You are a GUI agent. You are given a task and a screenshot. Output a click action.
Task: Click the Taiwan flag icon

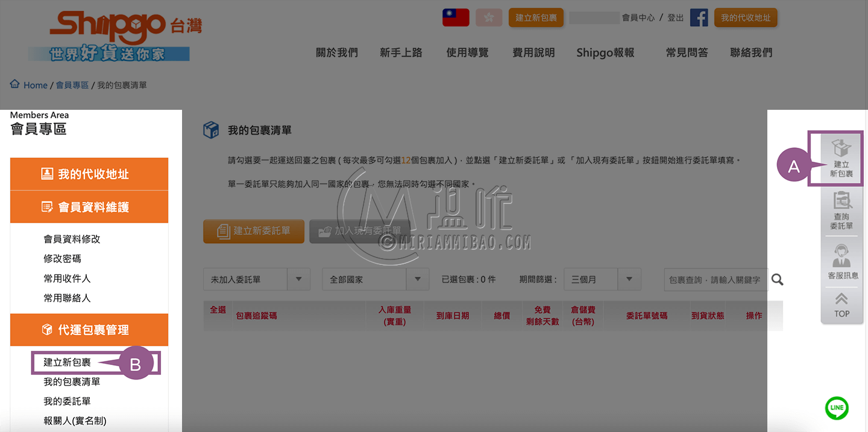tap(456, 17)
